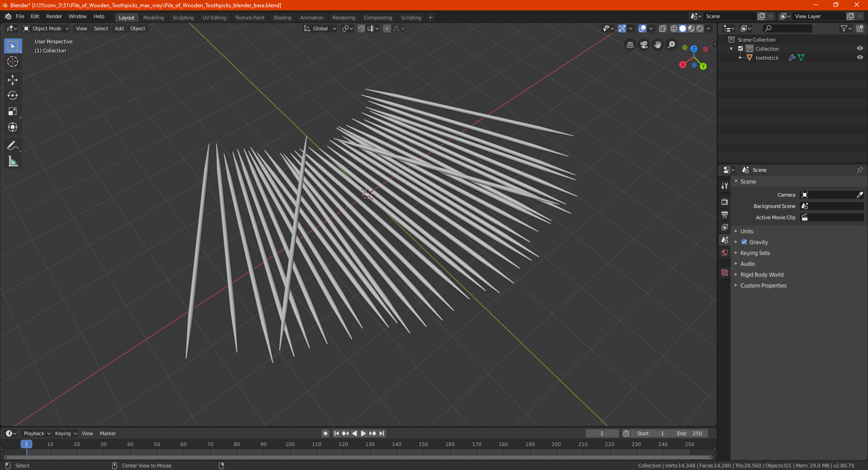Toggle orthographic grid view button
Viewport: 868px width, 470px height.
(x=630, y=45)
